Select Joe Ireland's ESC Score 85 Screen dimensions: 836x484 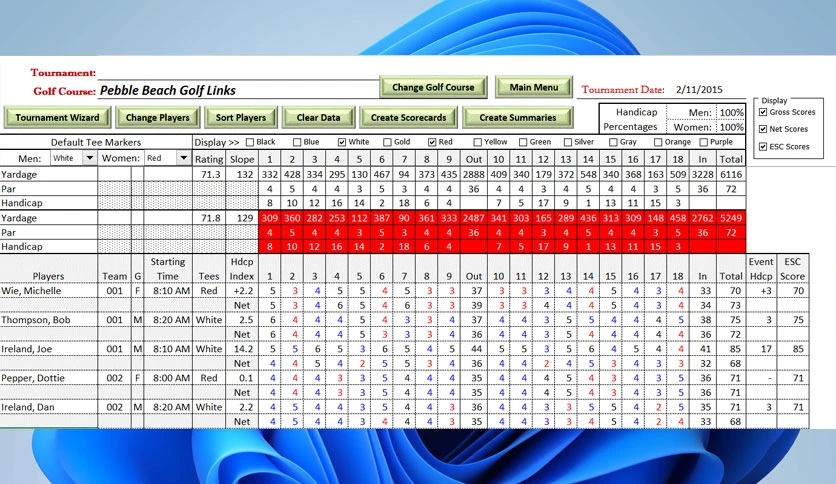tap(793, 349)
